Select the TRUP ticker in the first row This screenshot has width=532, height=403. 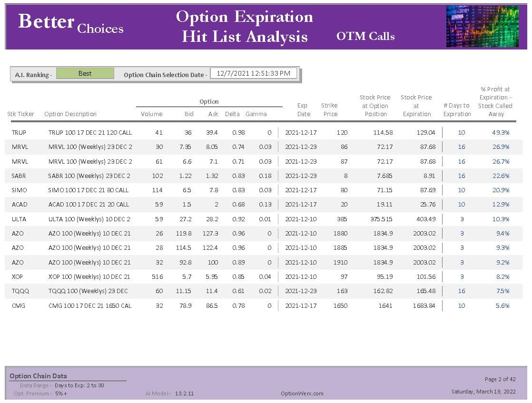[x=19, y=133]
